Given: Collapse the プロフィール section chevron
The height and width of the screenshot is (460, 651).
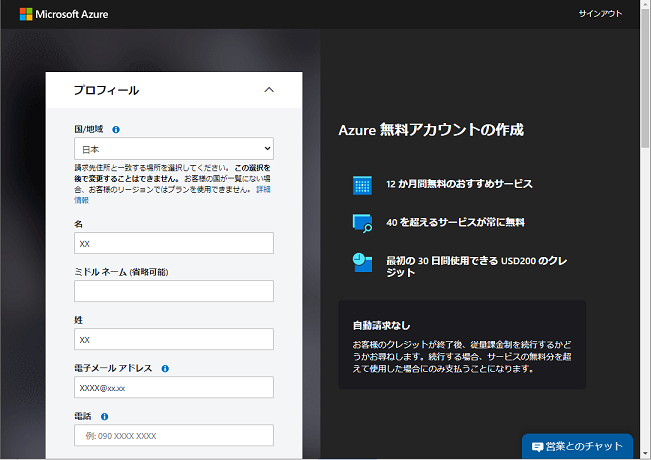Looking at the screenshot, I should click(269, 90).
